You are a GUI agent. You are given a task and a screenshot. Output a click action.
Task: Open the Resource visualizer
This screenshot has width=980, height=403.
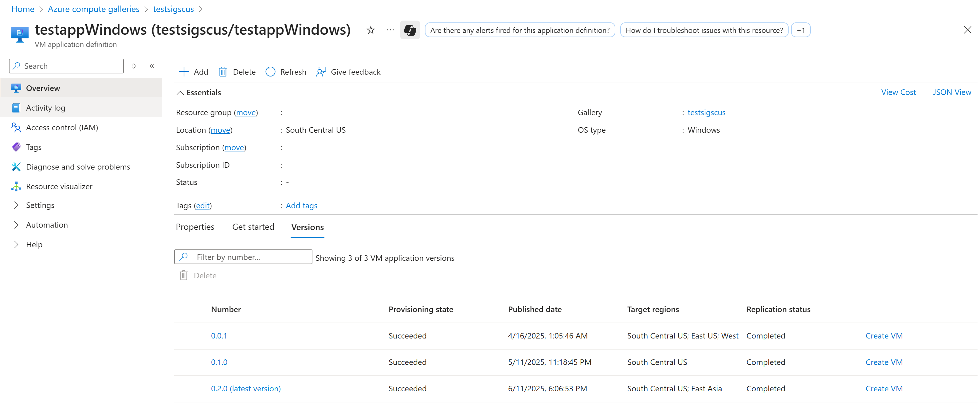tap(60, 186)
